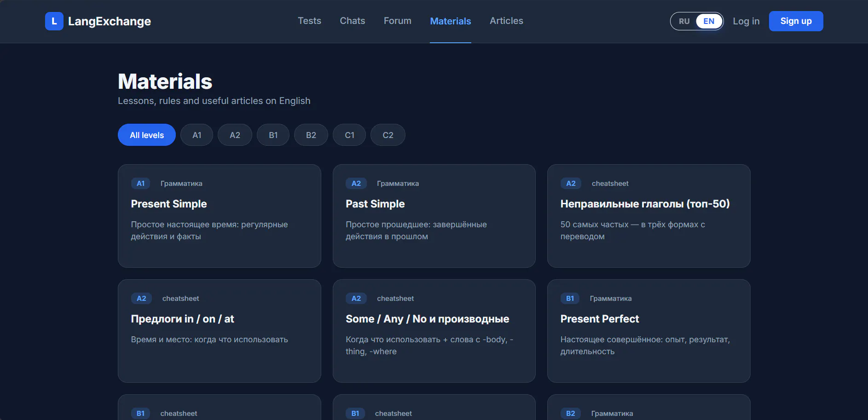Open the Present Perfect lesson card
The image size is (868, 420).
[x=649, y=331]
